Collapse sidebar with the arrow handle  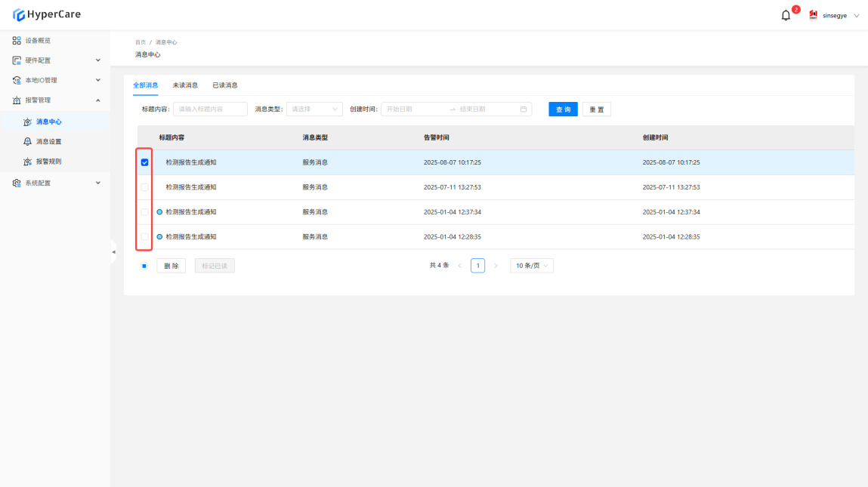click(113, 251)
